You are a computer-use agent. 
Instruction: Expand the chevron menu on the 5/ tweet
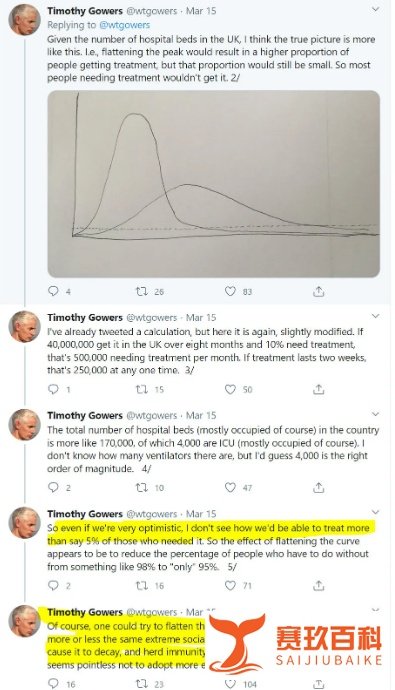[375, 512]
